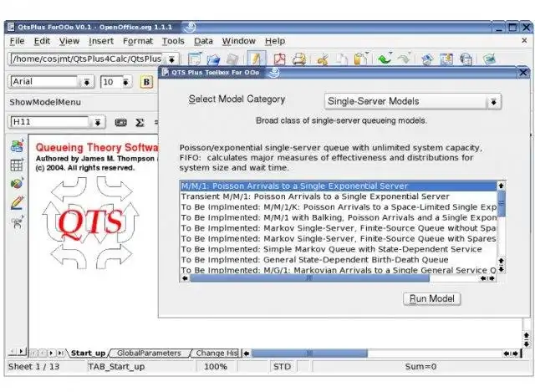Click next-sheet arrow in tab navigation

(x=52, y=353)
